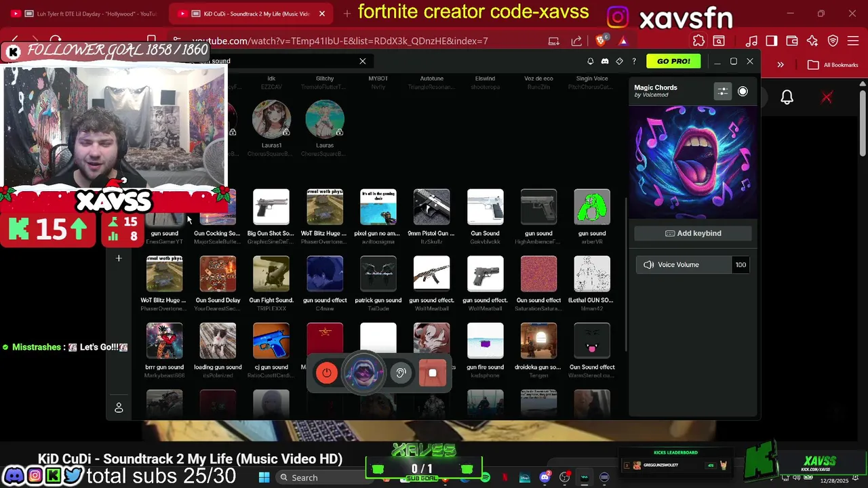Image resolution: width=868 pixels, height=488 pixels.
Task: Open Magic Chords voice settings sliders icon
Action: click(x=723, y=91)
